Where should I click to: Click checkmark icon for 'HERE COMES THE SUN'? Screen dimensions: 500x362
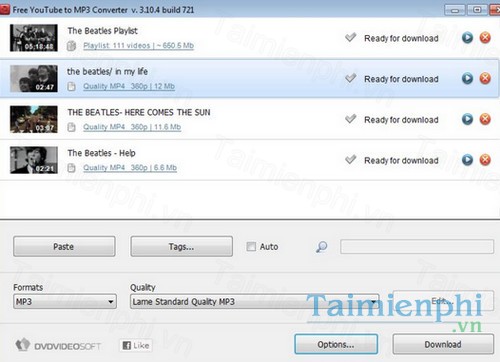click(350, 118)
